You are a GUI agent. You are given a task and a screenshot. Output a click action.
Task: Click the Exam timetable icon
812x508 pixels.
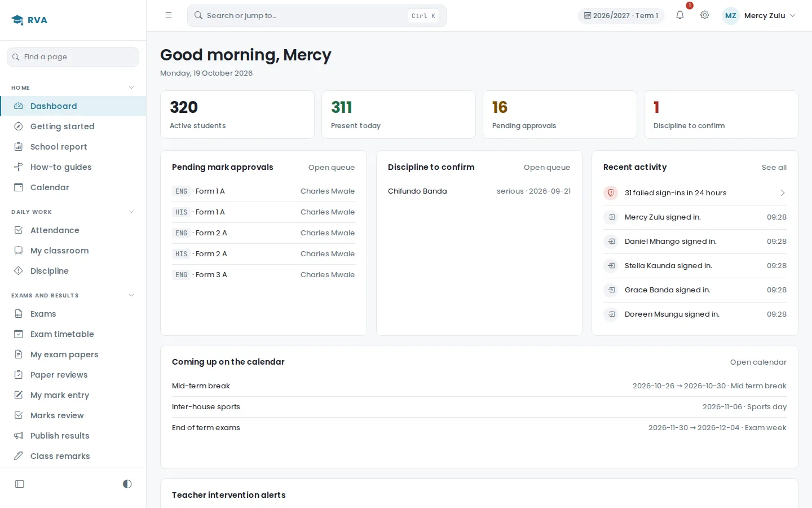19,334
